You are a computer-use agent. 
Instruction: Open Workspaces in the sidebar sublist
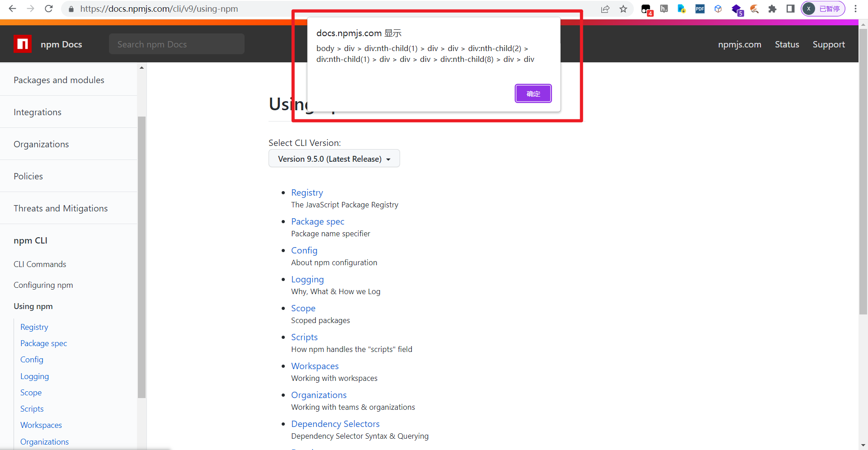coord(41,425)
